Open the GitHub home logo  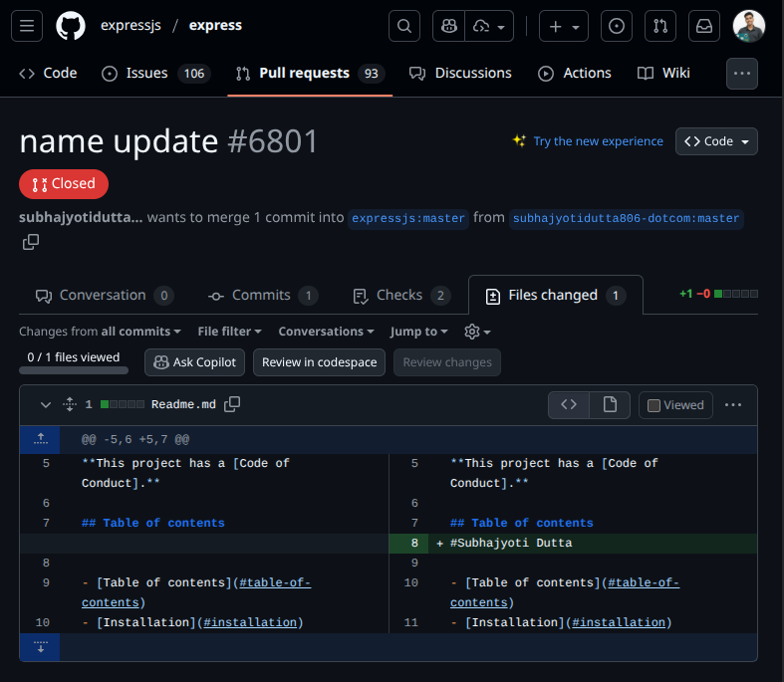71,26
